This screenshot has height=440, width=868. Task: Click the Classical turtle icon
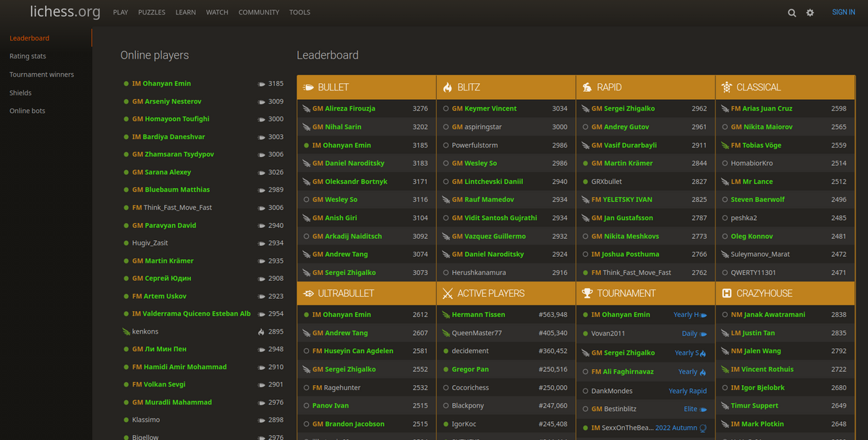727,88
